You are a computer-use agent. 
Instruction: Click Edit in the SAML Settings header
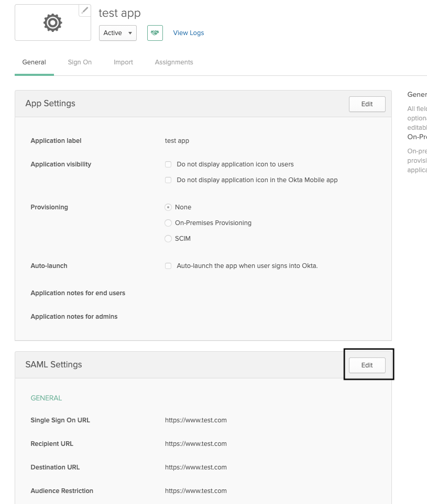tap(367, 365)
